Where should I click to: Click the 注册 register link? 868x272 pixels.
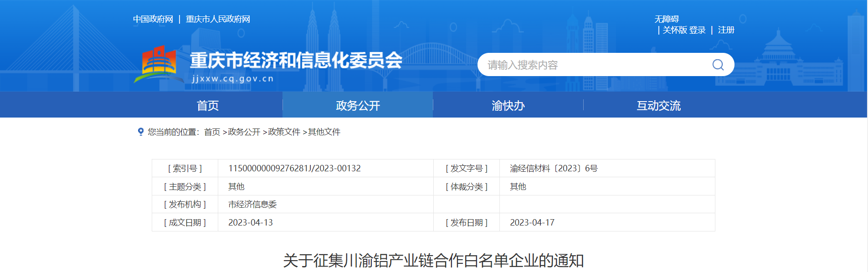pyautogui.click(x=726, y=30)
